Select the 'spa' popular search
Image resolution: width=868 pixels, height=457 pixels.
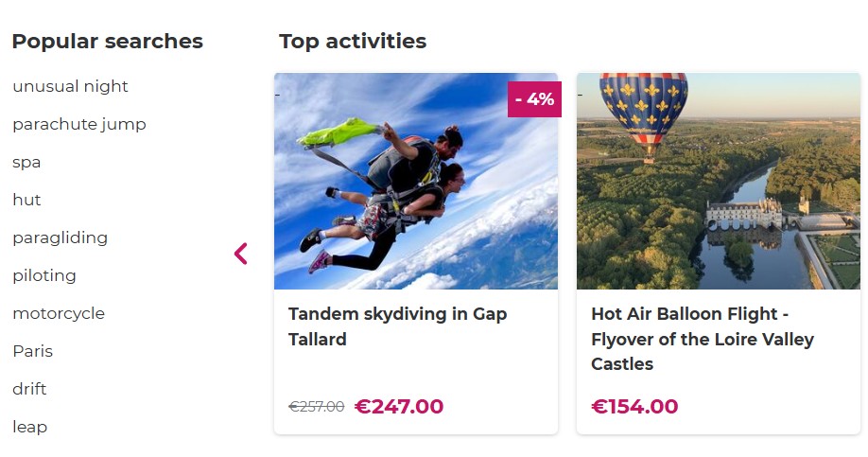pos(26,162)
